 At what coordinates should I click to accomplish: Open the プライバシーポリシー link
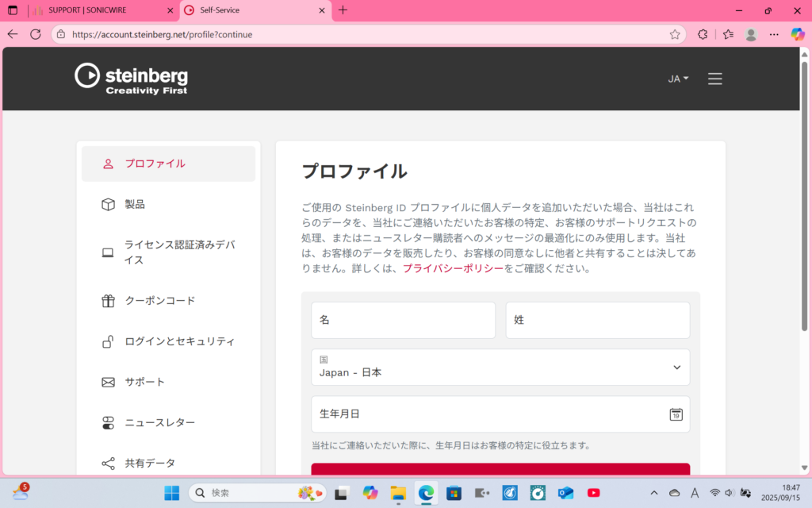453,268
